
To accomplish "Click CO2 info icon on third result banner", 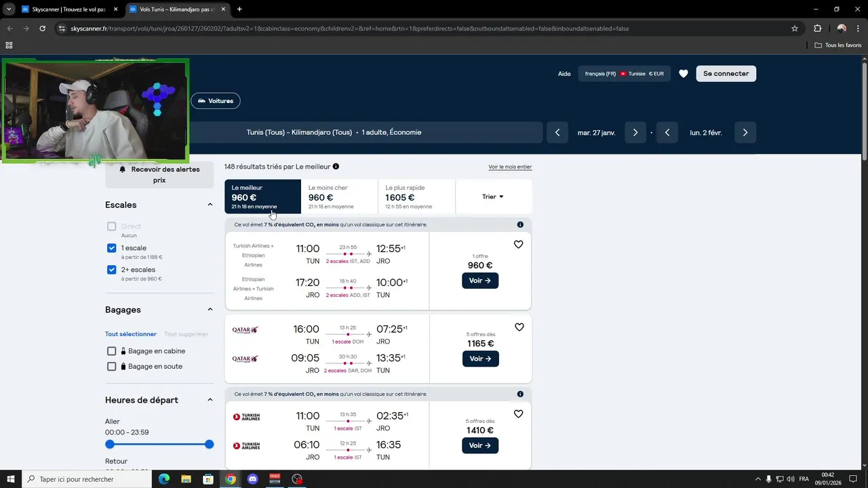I will [520, 394].
